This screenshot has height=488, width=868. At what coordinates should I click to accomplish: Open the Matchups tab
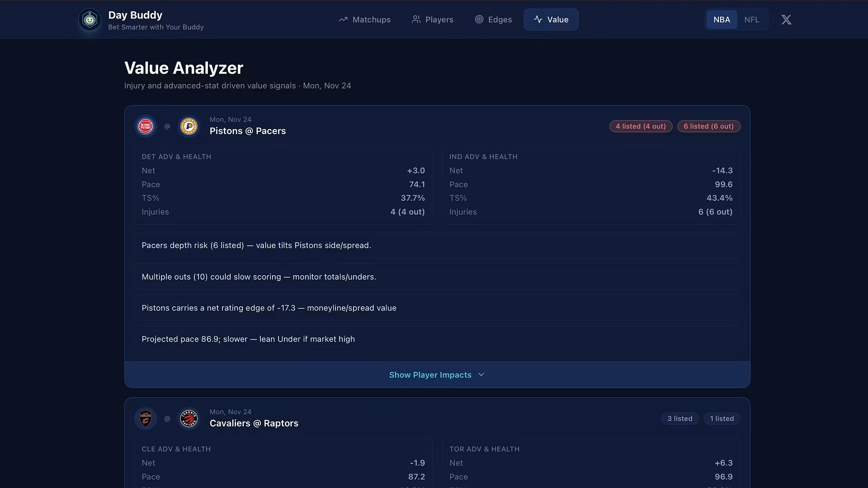[371, 20]
